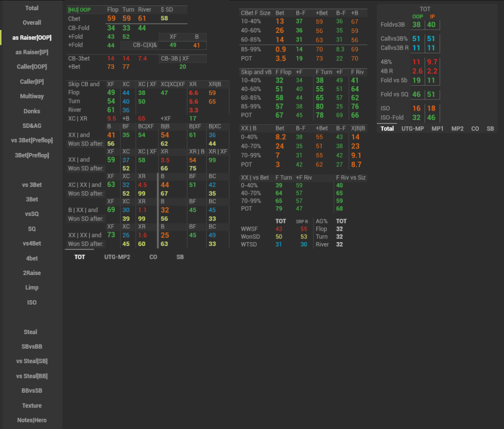Go to the SBvsBB section
504x429 pixels.
(x=31, y=347)
